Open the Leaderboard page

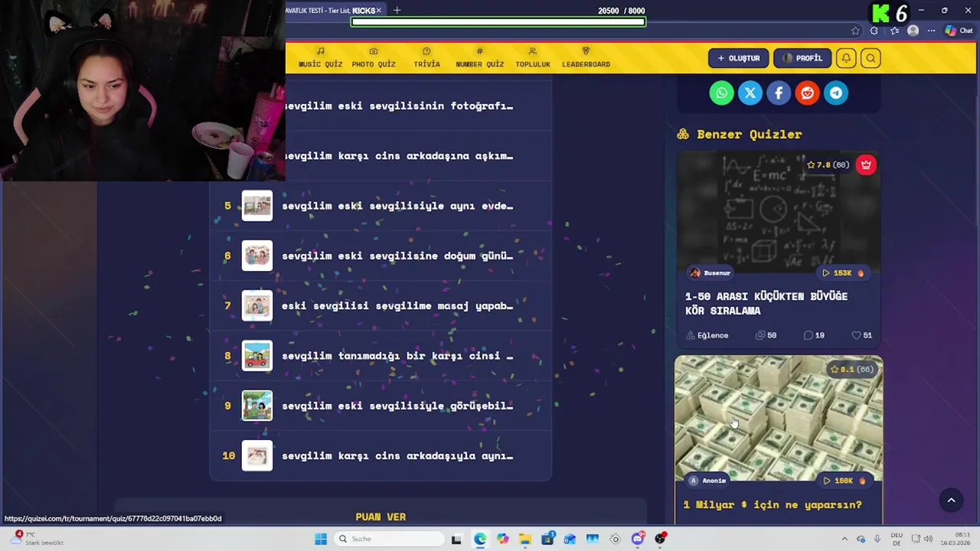586,58
